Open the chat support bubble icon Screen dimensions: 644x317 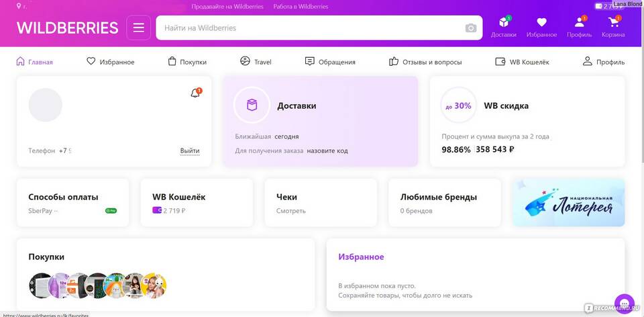pyautogui.click(x=624, y=303)
